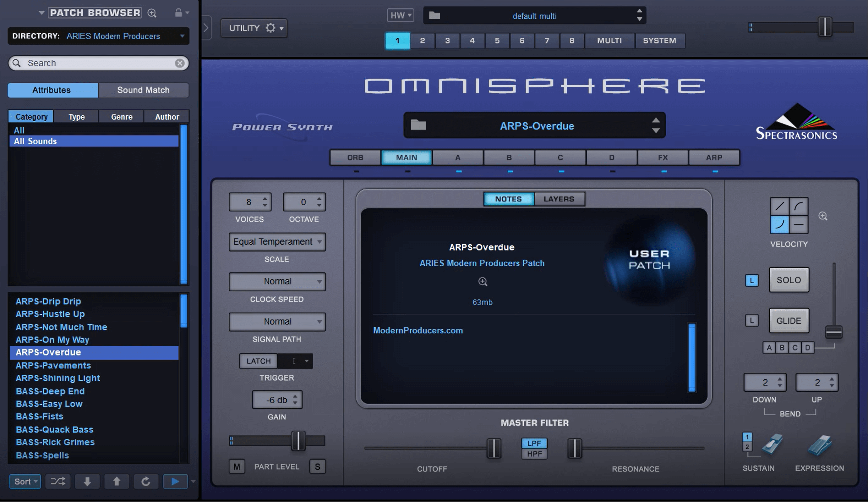
Task: Select the flat velocity curve
Action: point(799,225)
